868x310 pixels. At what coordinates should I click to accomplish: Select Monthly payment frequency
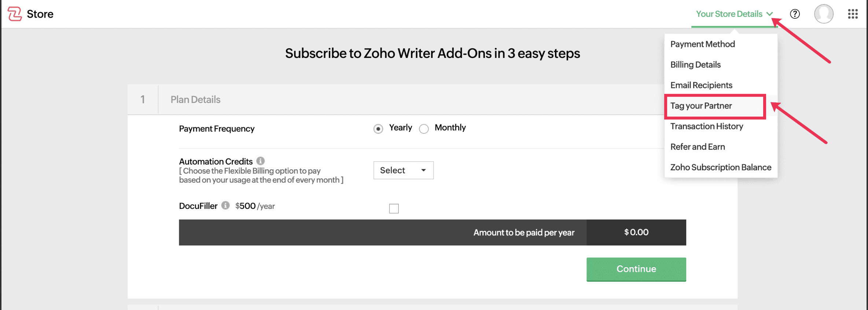[424, 129]
